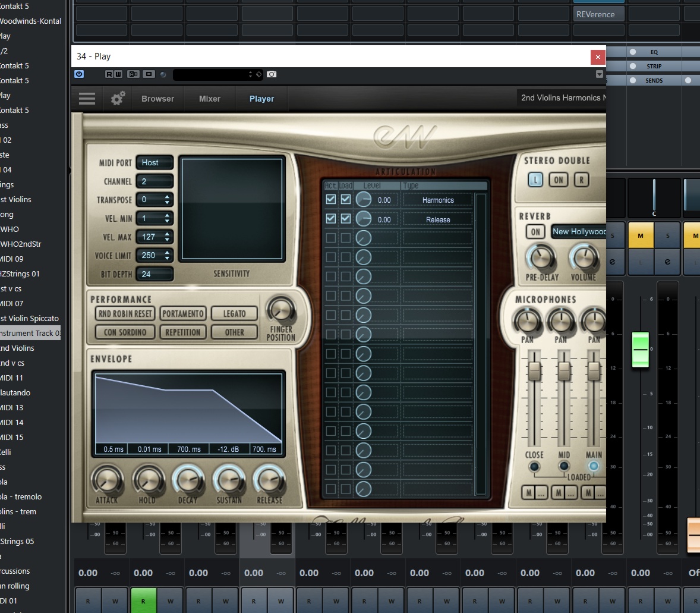The height and width of the screenshot is (613, 700).
Task: Click the Vel. Max stepper arrows
Action: [167, 237]
